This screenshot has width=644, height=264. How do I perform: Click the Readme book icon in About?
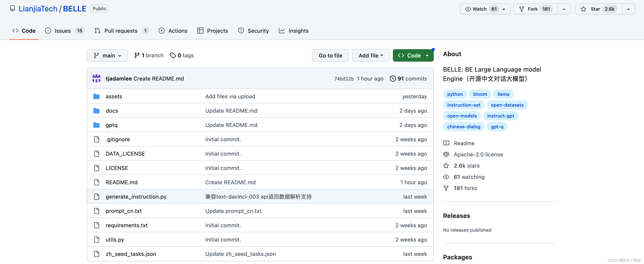pos(446,143)
